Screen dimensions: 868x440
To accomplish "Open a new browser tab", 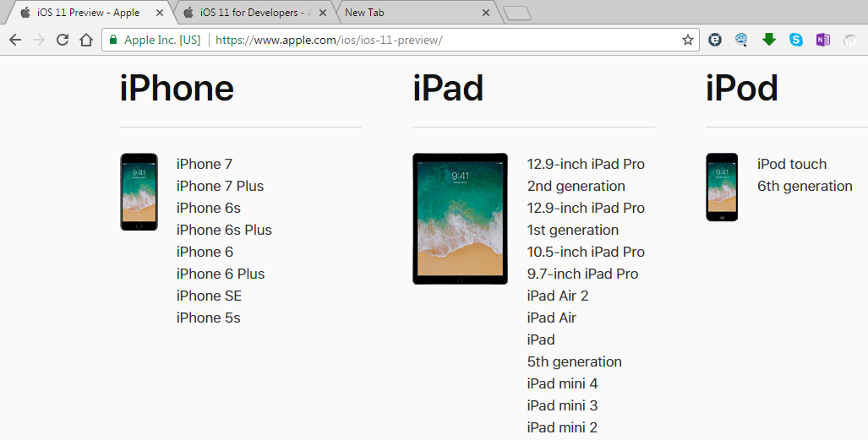I will [x=517, y=14].
